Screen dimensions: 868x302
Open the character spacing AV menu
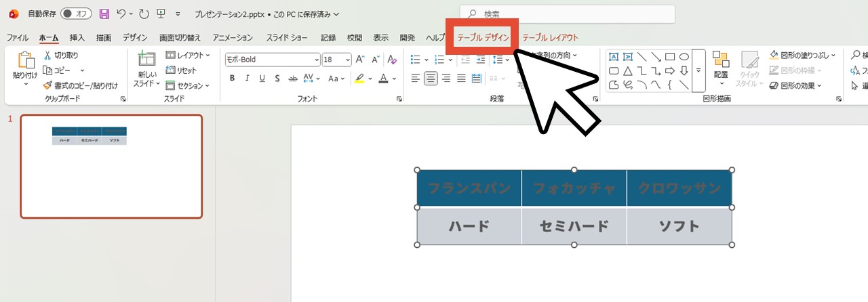click(x=313, y=79)
